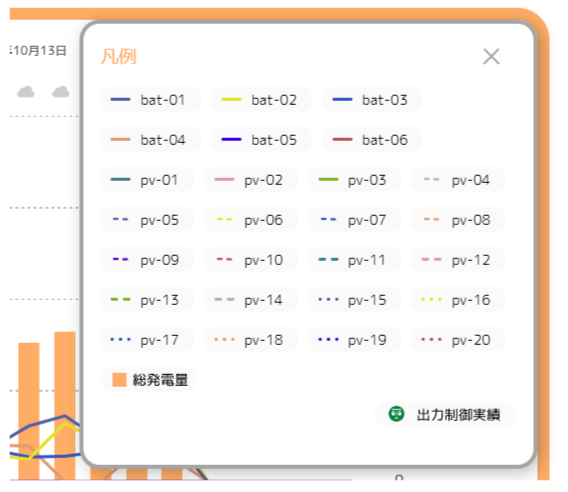Select the bat-06 legend chip

[372, 139]
